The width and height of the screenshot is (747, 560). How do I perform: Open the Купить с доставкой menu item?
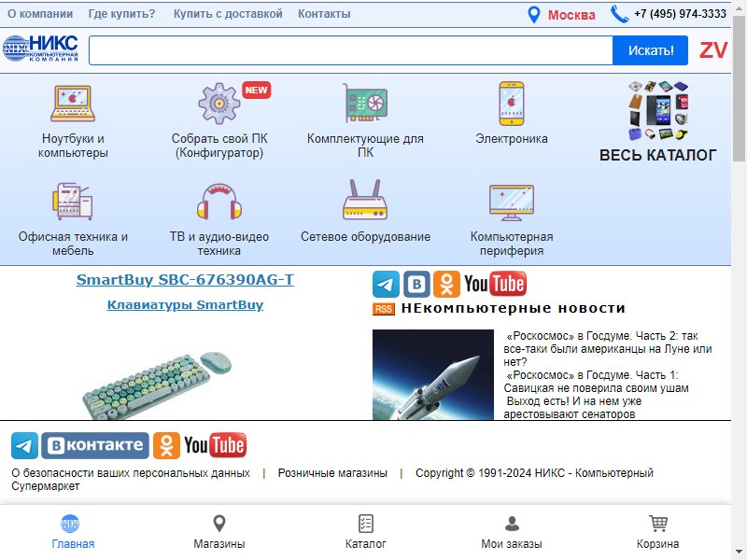pyautogui.click(x=228, y=14)
